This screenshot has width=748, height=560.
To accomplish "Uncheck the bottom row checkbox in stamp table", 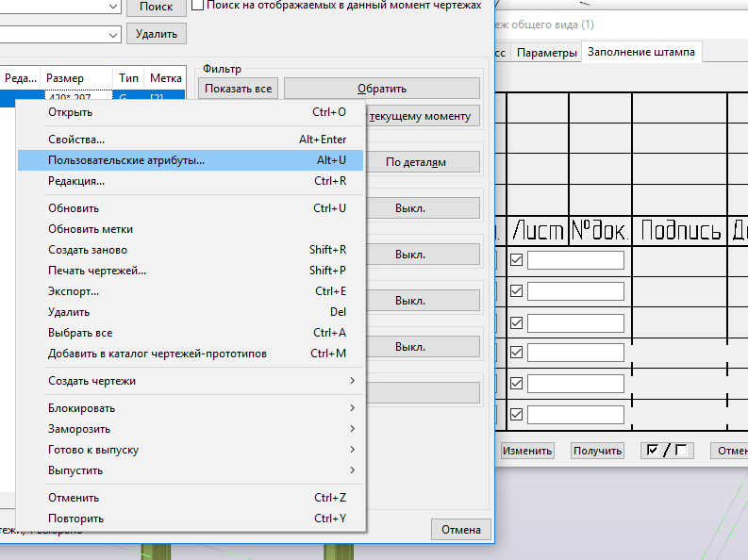I will (x=516, y=414).
